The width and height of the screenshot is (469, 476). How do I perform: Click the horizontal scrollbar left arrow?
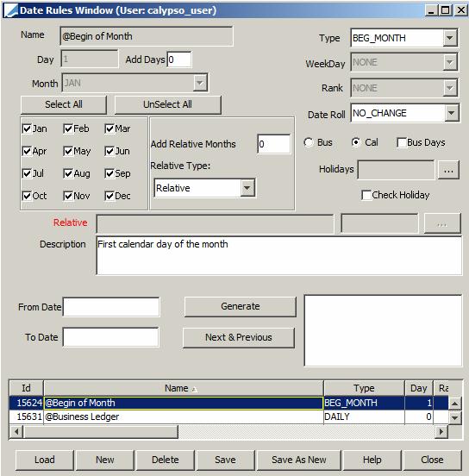pyautogui.click(x=16, y=431)
